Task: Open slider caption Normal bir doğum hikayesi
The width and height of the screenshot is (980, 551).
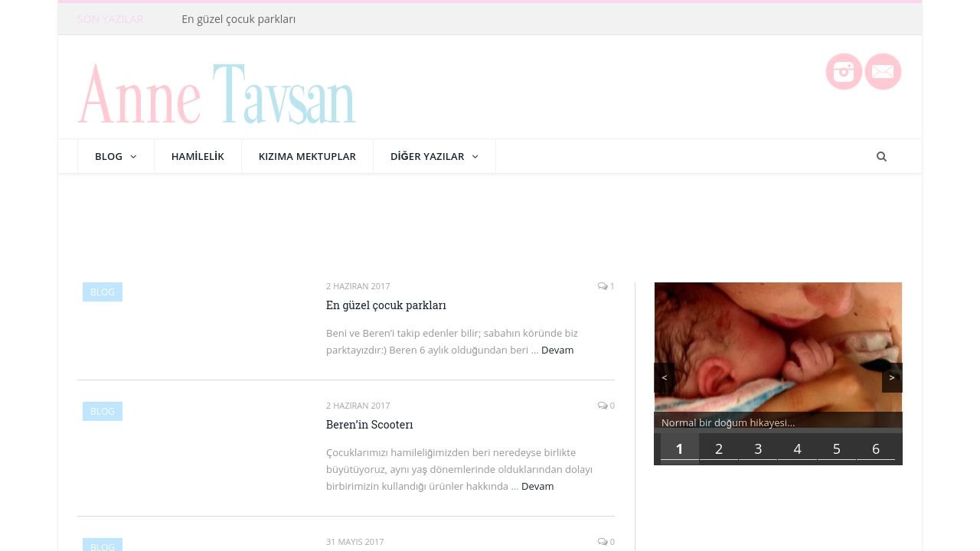Action: [x=728, y=422]
